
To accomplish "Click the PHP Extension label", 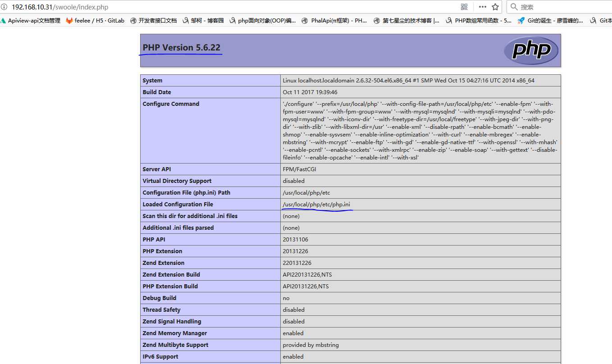I will (x=162, y=251).
